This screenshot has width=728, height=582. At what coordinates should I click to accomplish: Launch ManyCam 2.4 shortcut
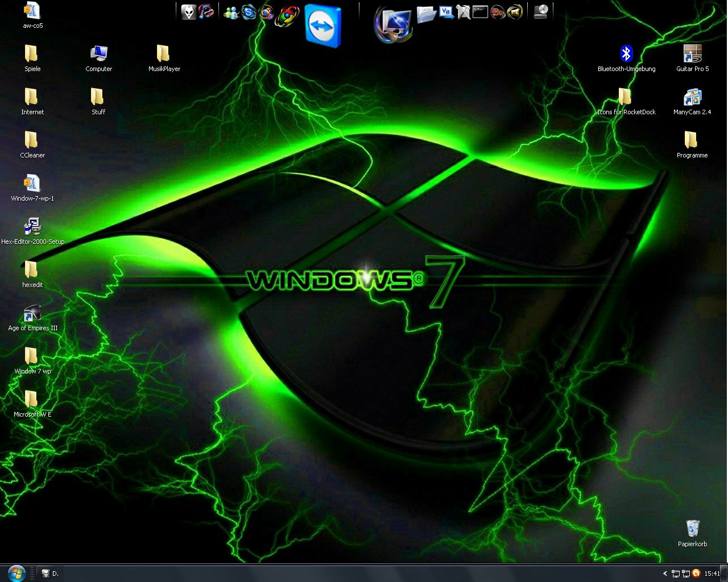pos(692,102)
